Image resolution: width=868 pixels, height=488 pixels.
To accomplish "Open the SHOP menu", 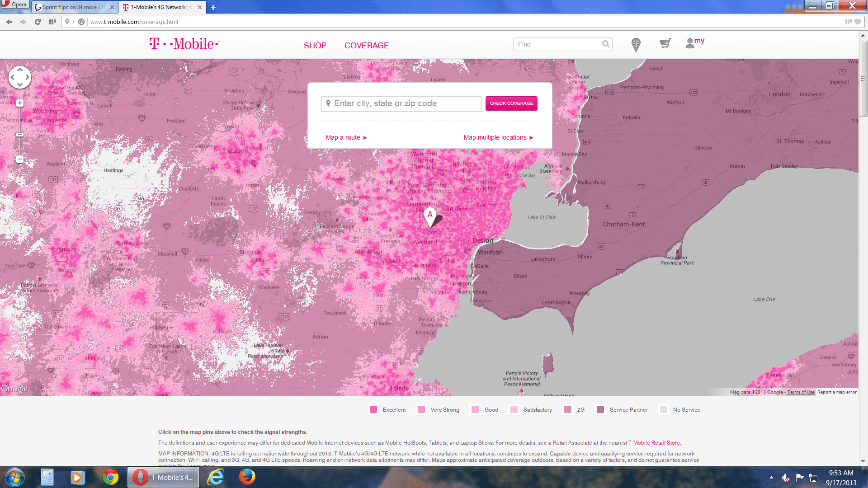I will pos(315,46).
